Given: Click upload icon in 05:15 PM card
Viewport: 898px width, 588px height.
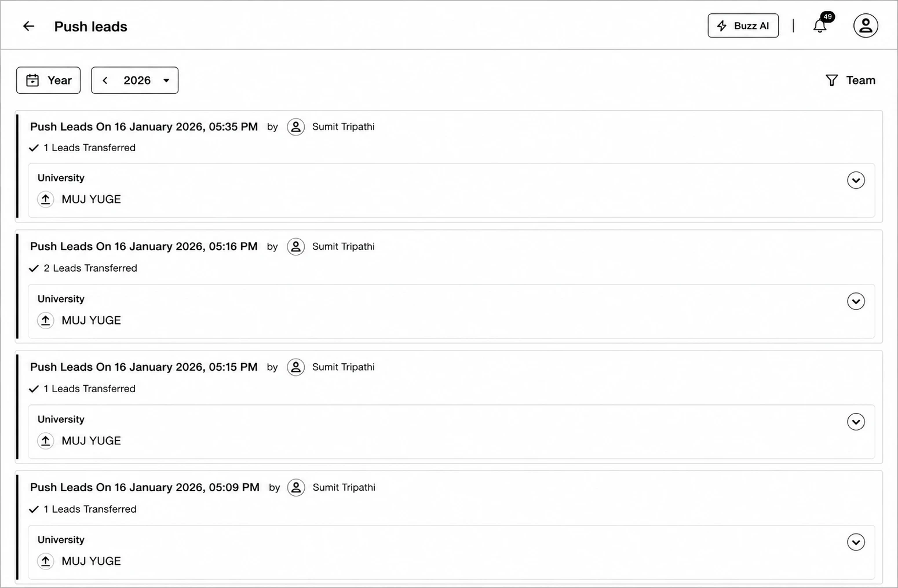Looking at the screenshot, I should tap(46, 441).
